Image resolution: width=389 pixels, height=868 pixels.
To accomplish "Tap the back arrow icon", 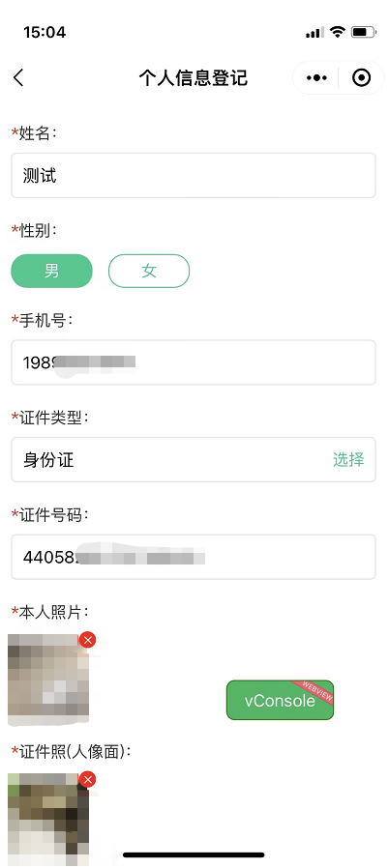I will [18, 78].
